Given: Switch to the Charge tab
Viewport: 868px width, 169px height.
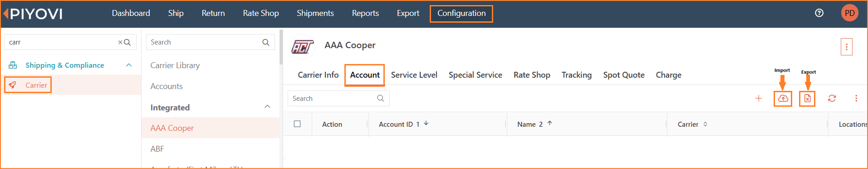Looking at the screenshot, I should [668, 75].
